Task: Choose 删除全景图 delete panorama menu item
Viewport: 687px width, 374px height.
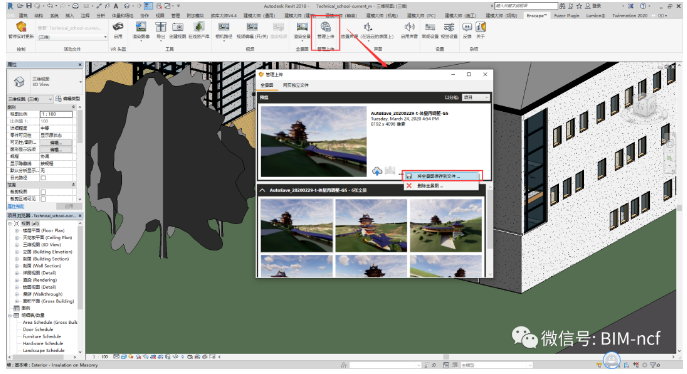Action: pyautogui.click(x=441, y=186)
